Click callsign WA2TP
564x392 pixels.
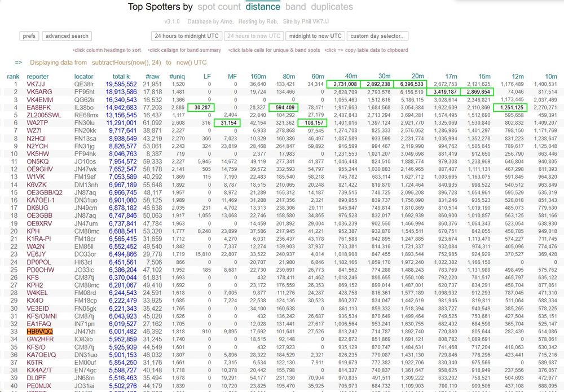(x=37, y=122)
